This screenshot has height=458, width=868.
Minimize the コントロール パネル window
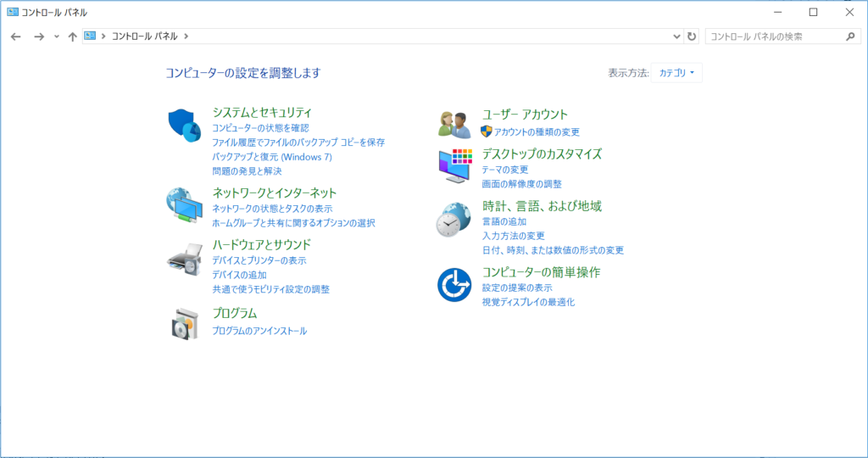click(778, 12)
